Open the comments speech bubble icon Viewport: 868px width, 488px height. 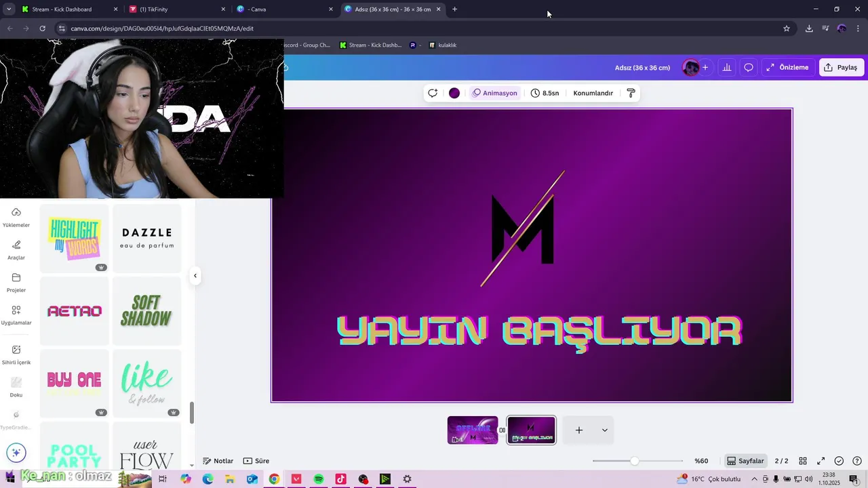point(749,68)
